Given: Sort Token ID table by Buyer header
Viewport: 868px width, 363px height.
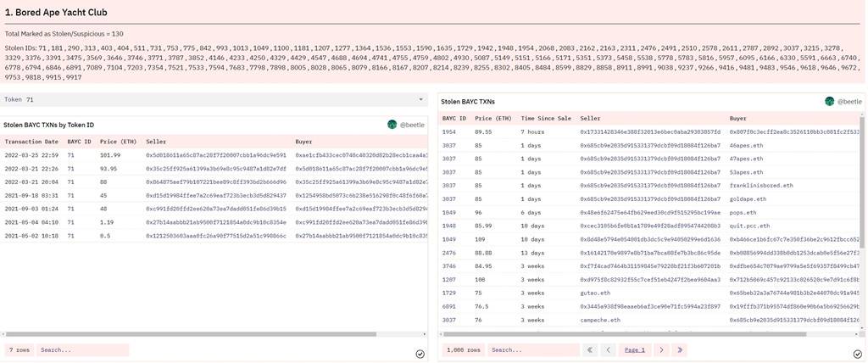Looking at the screenshot, I should (x=304, y=142).
